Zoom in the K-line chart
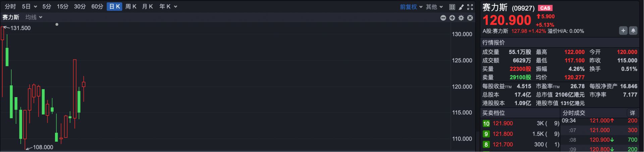The image size is (644, 152). tap(452, 18)
